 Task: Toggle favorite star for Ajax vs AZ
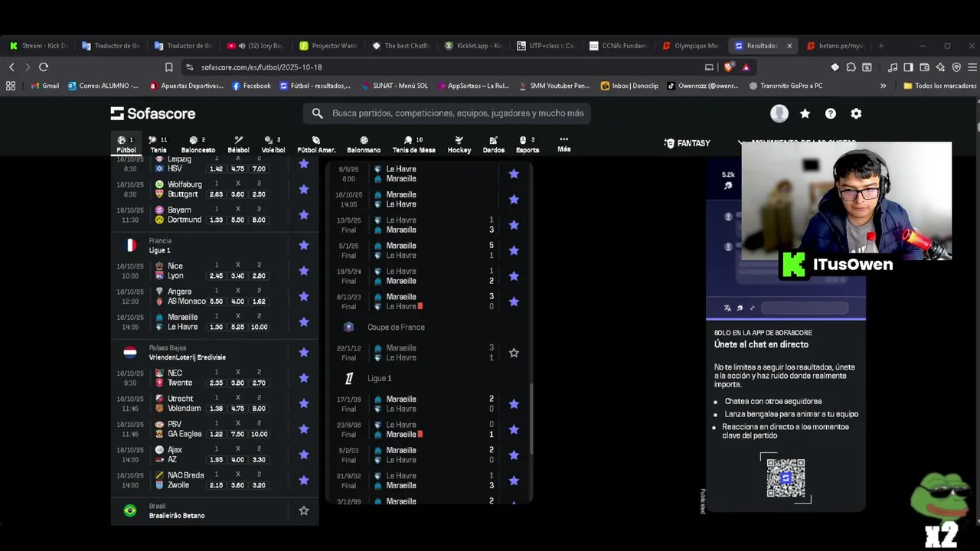(304, 455)
